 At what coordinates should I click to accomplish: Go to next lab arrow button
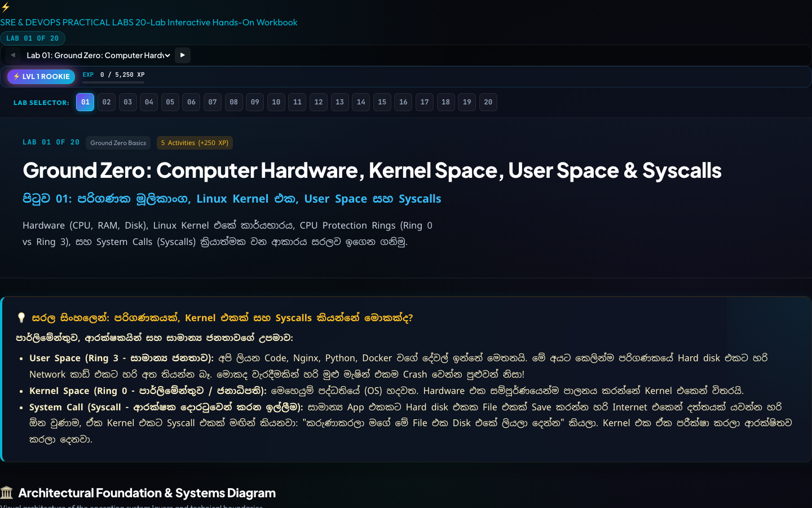(182, 55)
